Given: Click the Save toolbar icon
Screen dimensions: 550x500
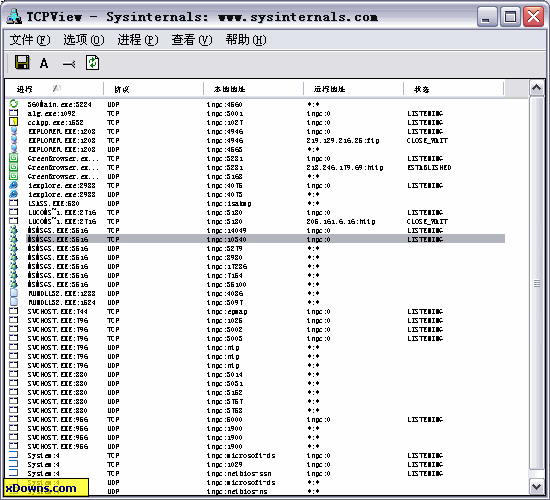Looking at the screenshot, I should pyautogui.click(x=22, y=63).
